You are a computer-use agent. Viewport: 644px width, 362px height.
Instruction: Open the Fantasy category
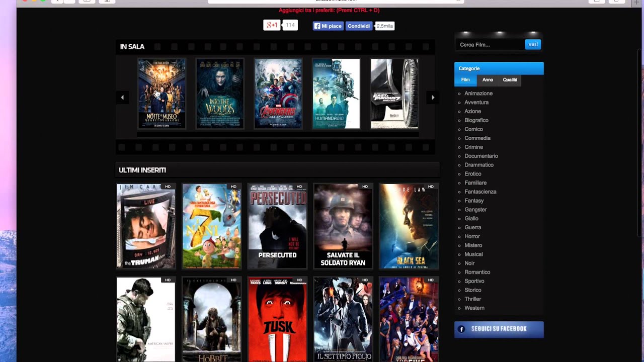[474, 201]
